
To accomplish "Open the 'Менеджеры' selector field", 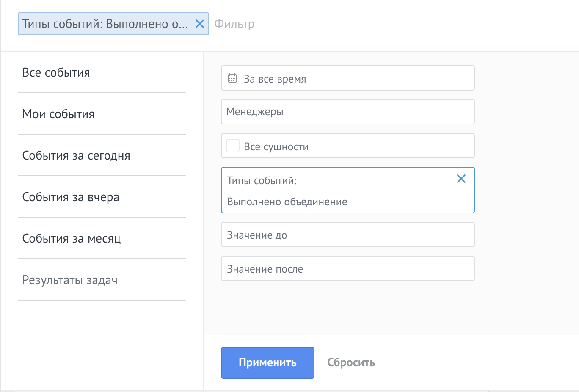I will pos(348,112).
